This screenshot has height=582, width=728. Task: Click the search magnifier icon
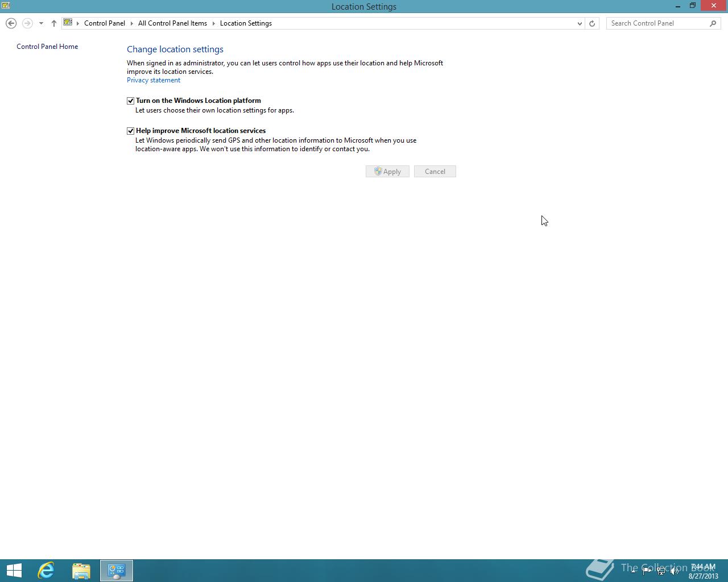(x=713, y=23)
